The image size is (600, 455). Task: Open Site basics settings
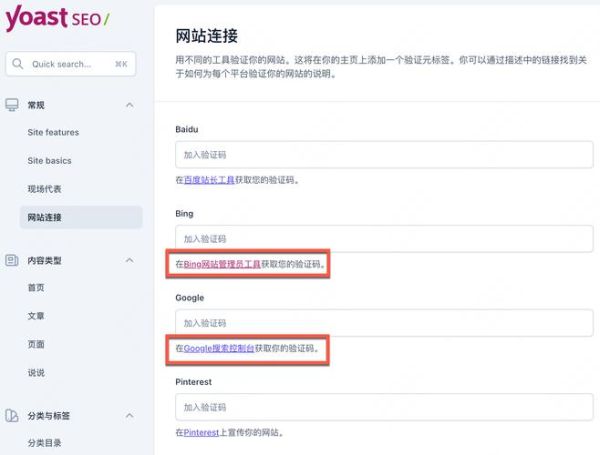pyautogui.click(x=50, y=160)
